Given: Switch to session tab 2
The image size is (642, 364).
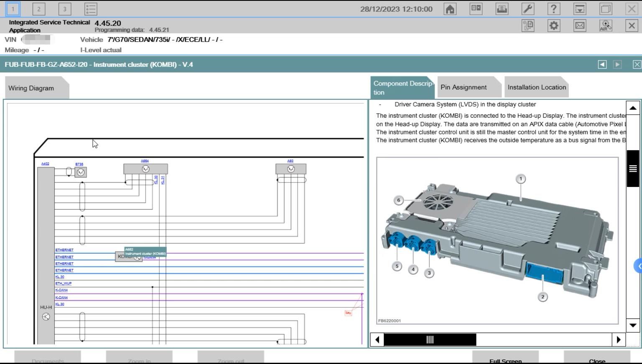Looking at the screenshot, I should (39, 9).
